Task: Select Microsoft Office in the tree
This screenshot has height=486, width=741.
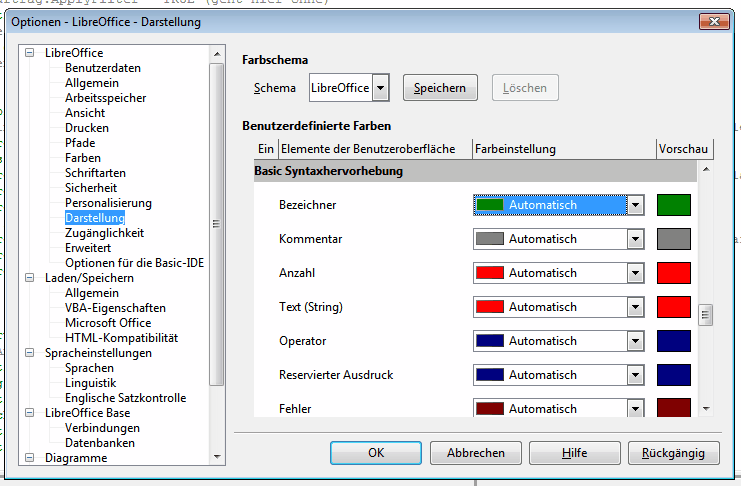Action: coord(108,323)
